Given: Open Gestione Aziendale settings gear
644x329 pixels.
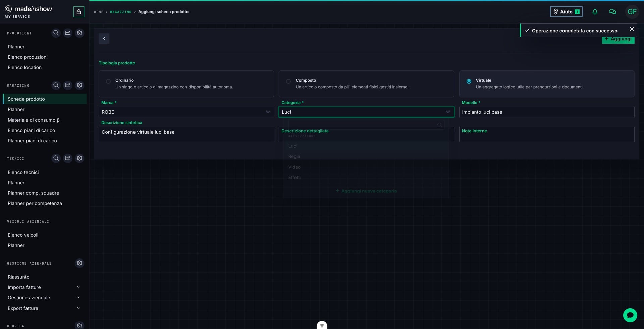Looking at the screenshot, I should (79, 263).
